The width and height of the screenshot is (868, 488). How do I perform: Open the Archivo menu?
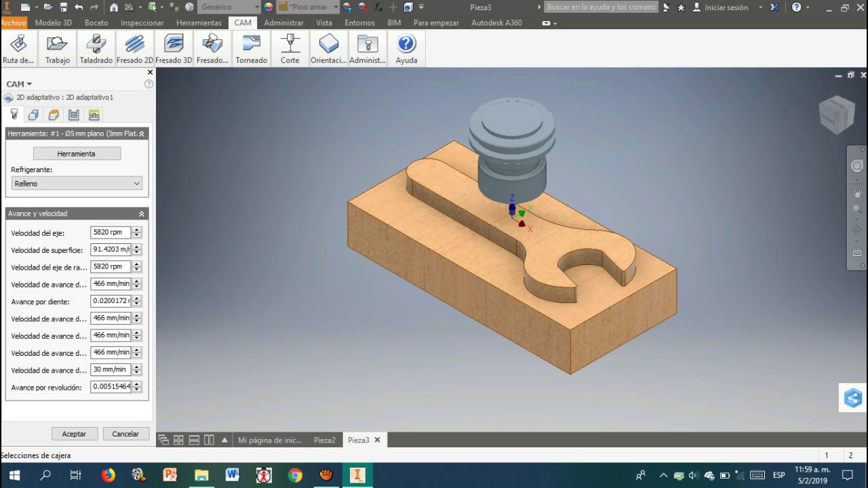pyautogui.click(x=13, y=23)
